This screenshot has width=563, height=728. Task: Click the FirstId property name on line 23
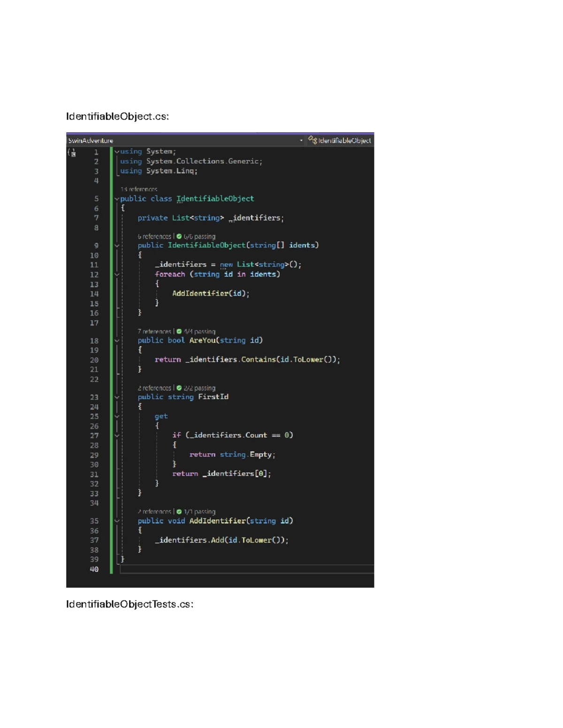pos(213,397)
